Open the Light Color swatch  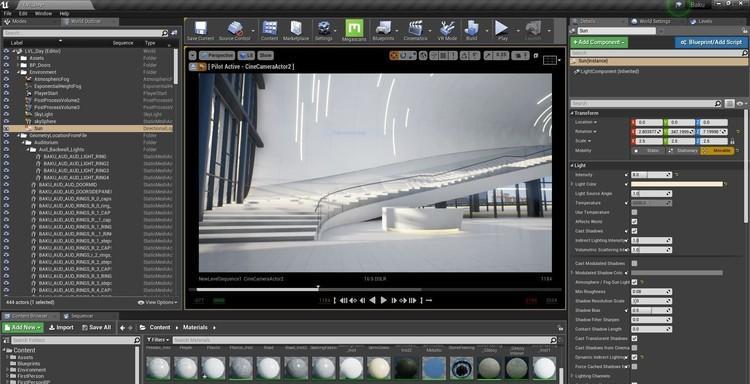point(676,184)
